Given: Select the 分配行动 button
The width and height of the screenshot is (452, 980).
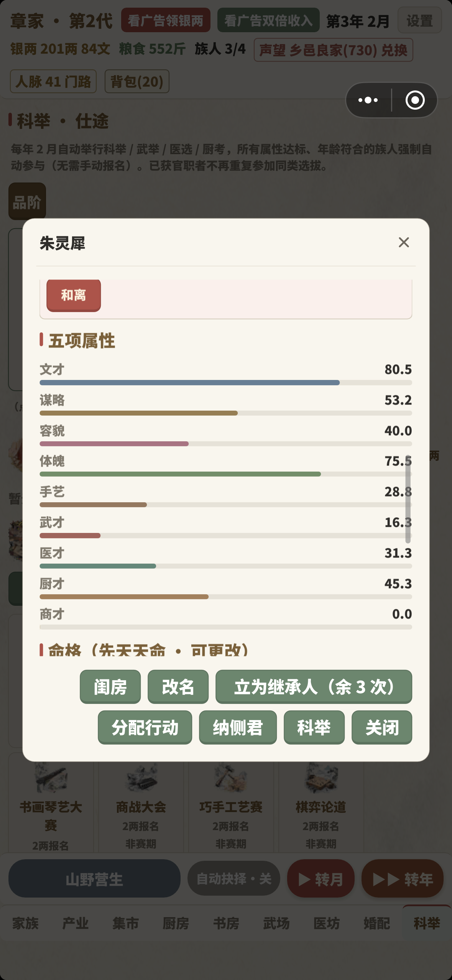Looking at the screenshot, I should click(x=145, y=727).
